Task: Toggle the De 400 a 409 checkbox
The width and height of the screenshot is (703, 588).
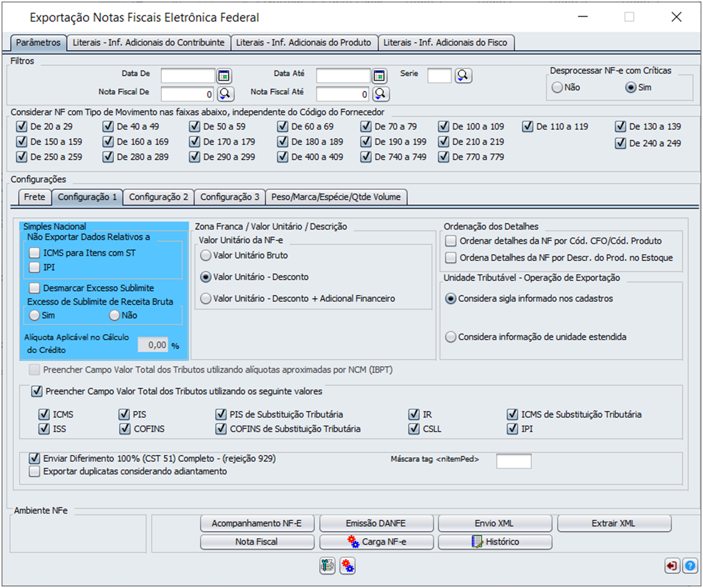Action: pos(282,157)
